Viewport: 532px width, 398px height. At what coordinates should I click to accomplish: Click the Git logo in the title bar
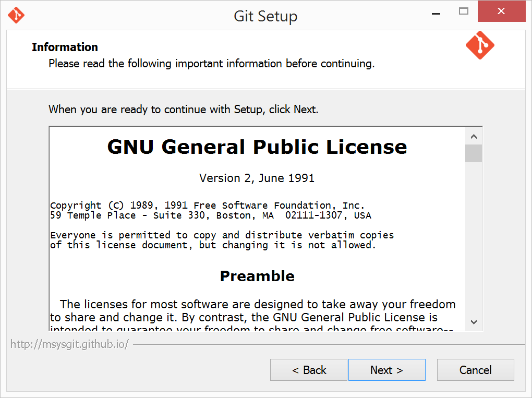click(x=16, y=15)
